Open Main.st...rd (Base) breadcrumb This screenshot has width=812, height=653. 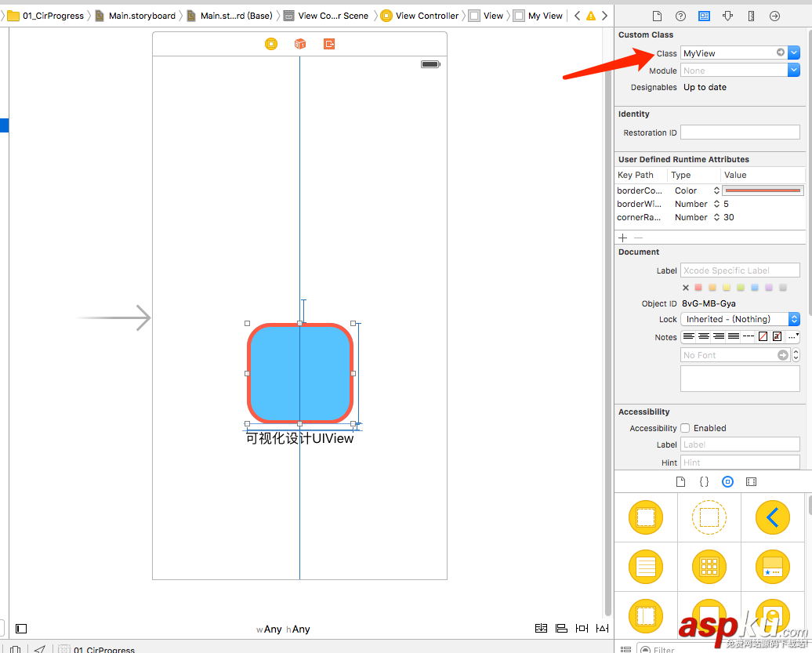[230, 16]
